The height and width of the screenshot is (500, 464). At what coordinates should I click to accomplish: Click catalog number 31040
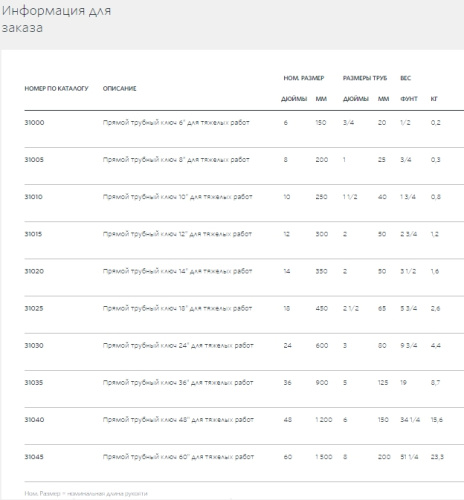34,419
